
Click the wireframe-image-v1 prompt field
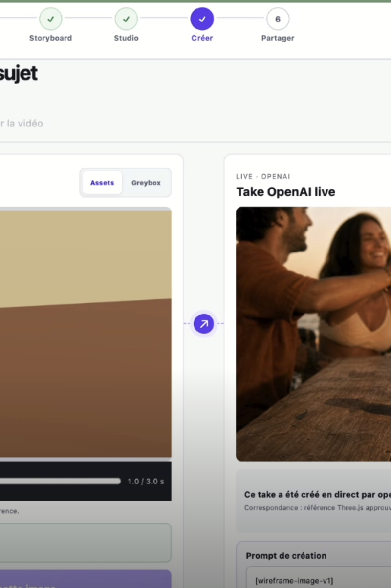coord(318,577)
